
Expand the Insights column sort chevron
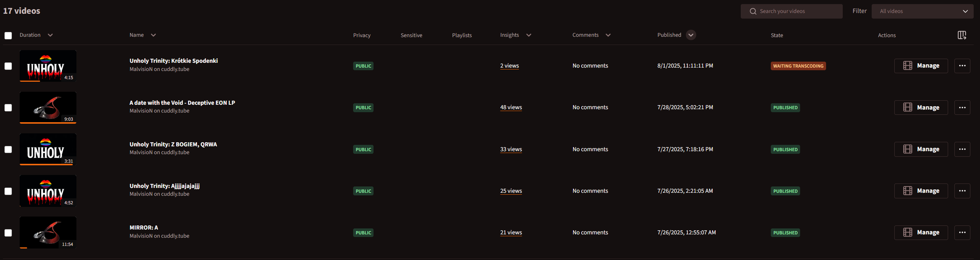[x=529, y=35]
